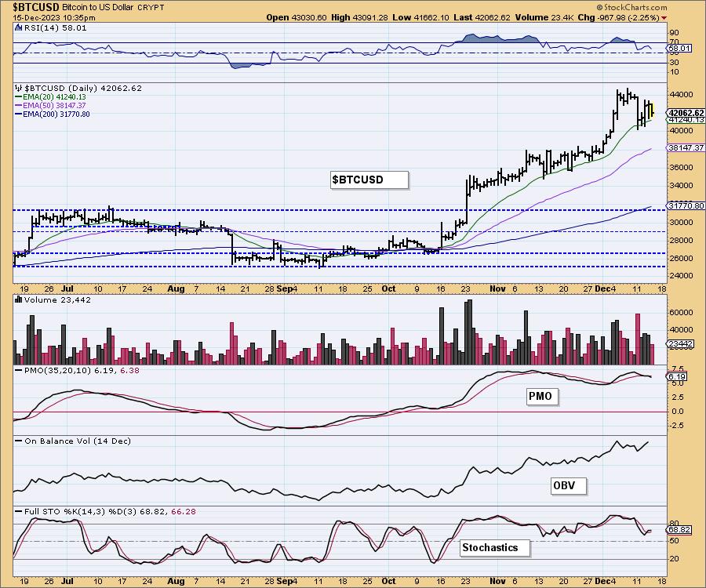The image size is (706, 588).
Task: Click the EMA(20) 41240.13 legend entry
Action: tap(50, 96)
